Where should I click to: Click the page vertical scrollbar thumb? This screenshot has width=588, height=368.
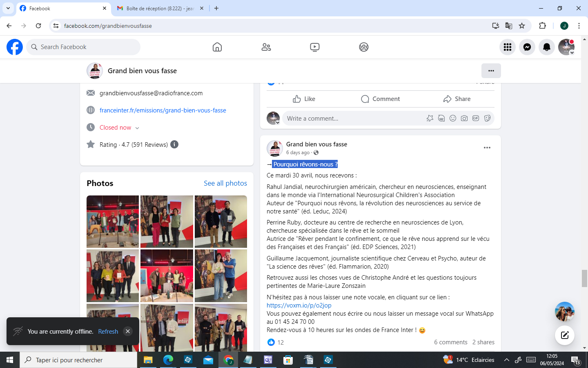[x=584, y=278]
